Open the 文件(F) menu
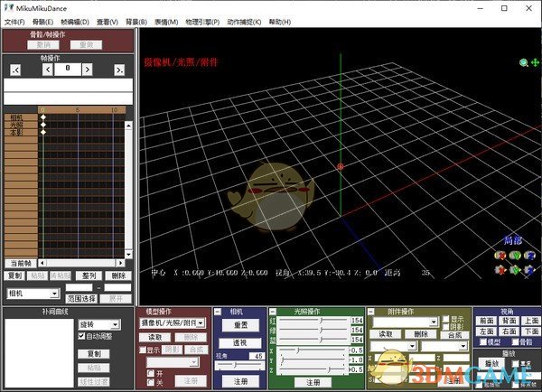Screen dimensions: 542x392 coord(14,21)
